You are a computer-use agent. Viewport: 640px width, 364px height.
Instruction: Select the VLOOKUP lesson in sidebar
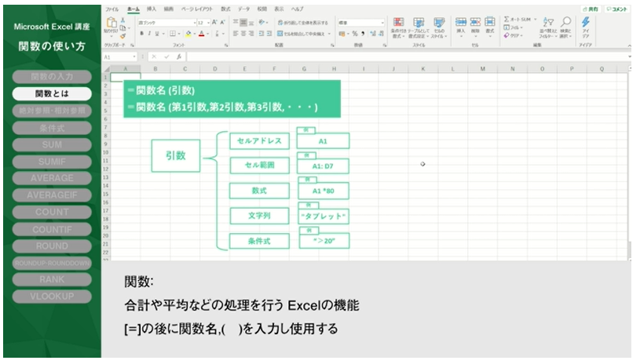point(52,297)
